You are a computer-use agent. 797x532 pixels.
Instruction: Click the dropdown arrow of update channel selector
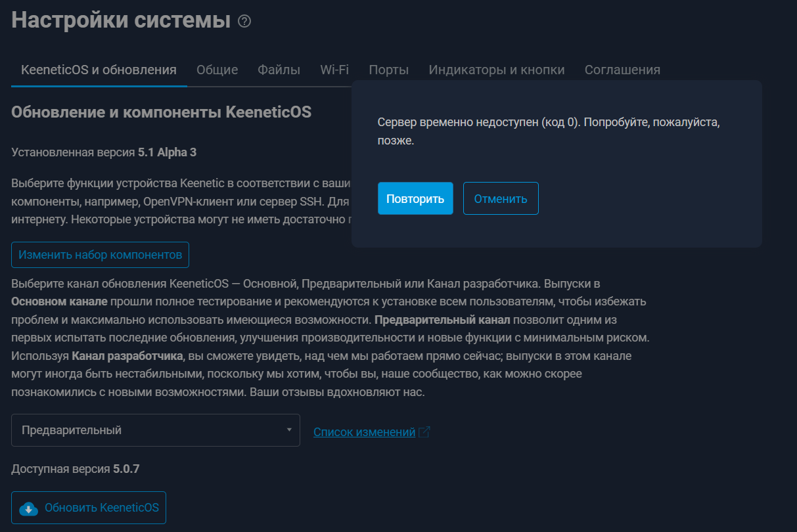289,430
